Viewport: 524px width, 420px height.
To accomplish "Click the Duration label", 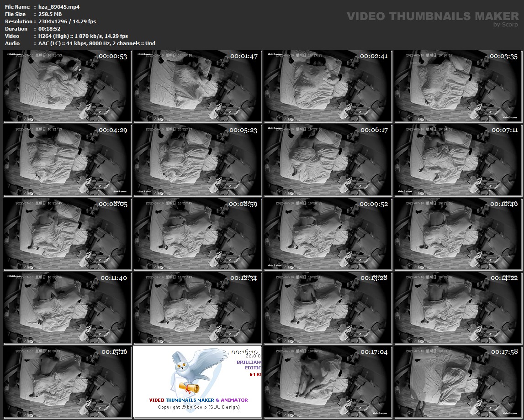I will pos(16,29).
